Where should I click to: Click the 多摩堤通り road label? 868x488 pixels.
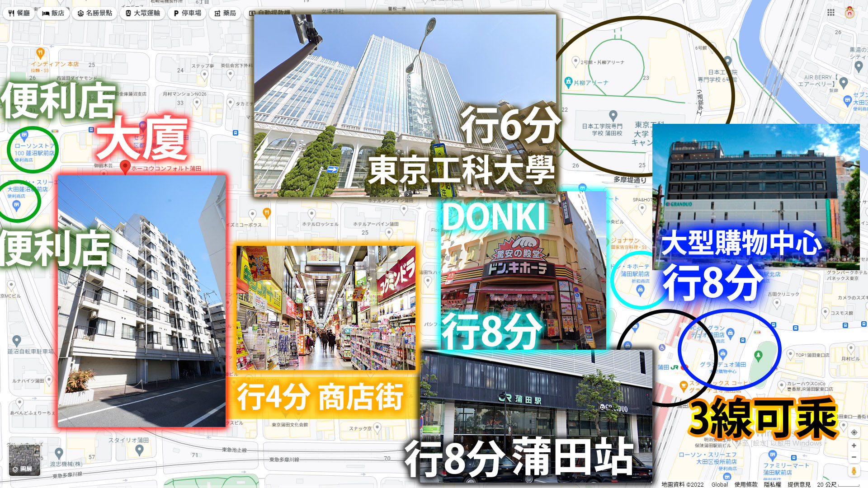[630, 180]
